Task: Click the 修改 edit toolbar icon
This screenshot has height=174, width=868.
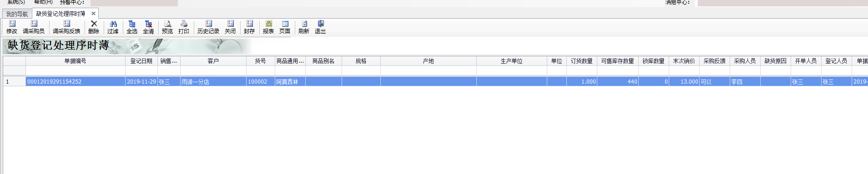Action: [x=12, y=27]
